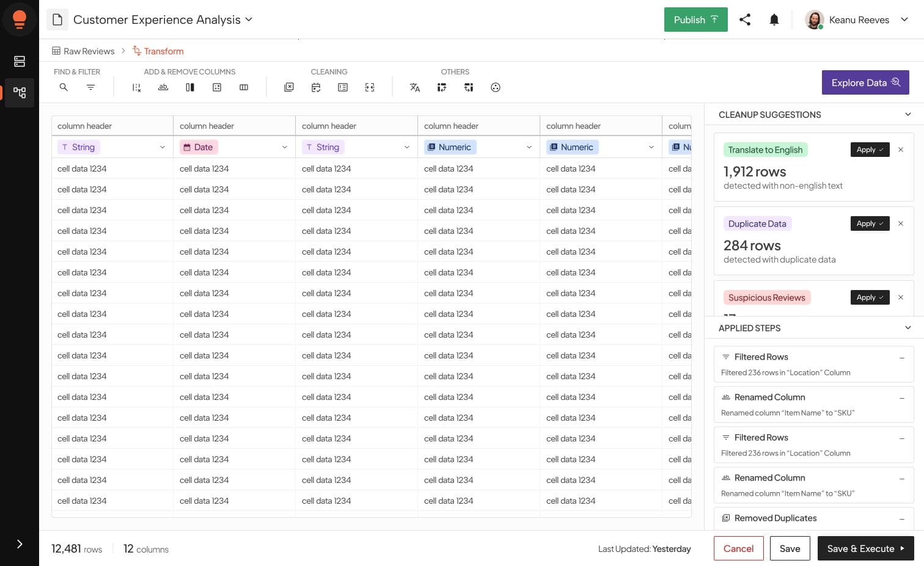This screenshot has width=924, height=566.
Task: Open Customer Experience Analysis title dropdown
Action: coord(249,20)
